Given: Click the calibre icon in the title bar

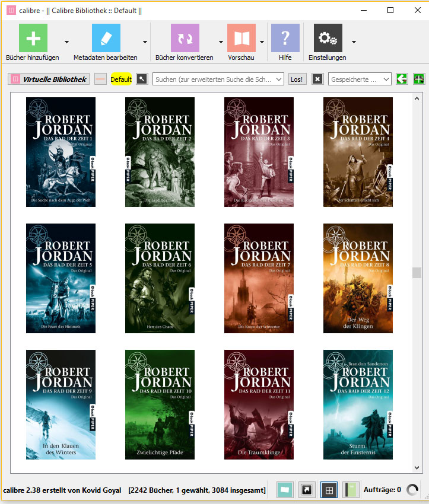Looking at the screenshot, I should tap(11, 10).
